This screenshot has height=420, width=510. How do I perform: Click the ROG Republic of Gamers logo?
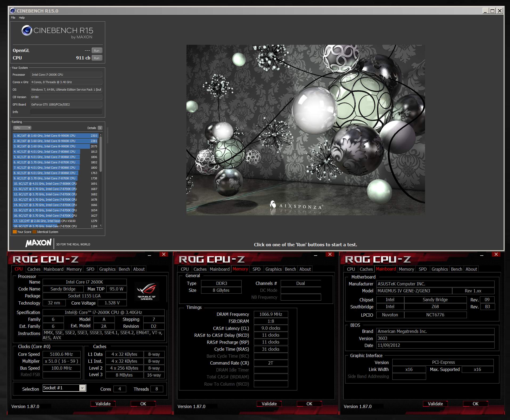pos(146,292)
